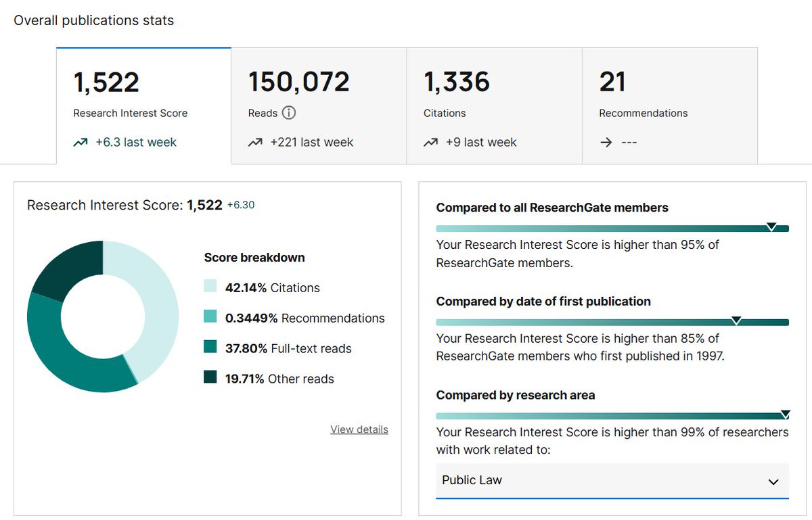Click the '+6.3 last week' text
The image size is (812, 520).
click(x=136, y=143)
